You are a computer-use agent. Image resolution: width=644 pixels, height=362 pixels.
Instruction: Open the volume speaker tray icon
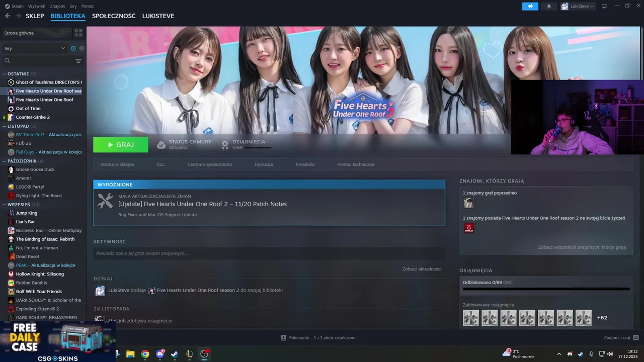[x=610, y=354]
